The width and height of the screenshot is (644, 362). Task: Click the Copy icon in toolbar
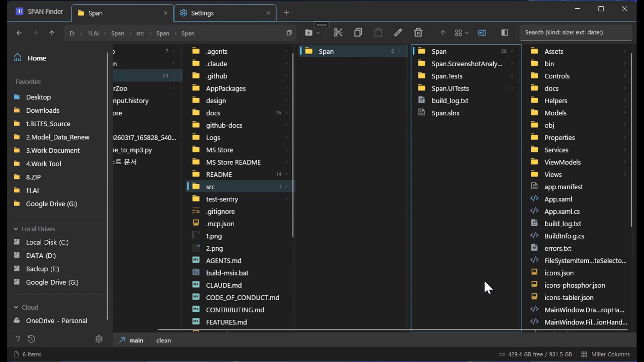tap(358, 33)
